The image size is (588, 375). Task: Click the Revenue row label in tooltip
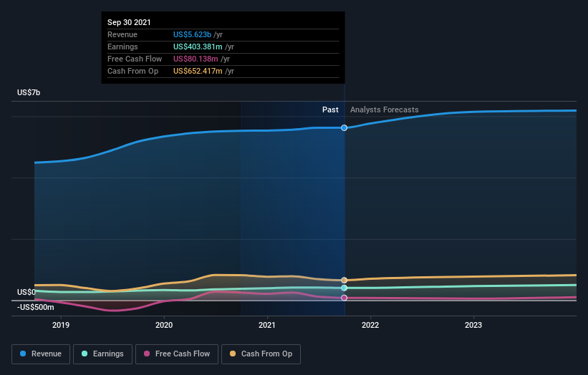point(122,34)
